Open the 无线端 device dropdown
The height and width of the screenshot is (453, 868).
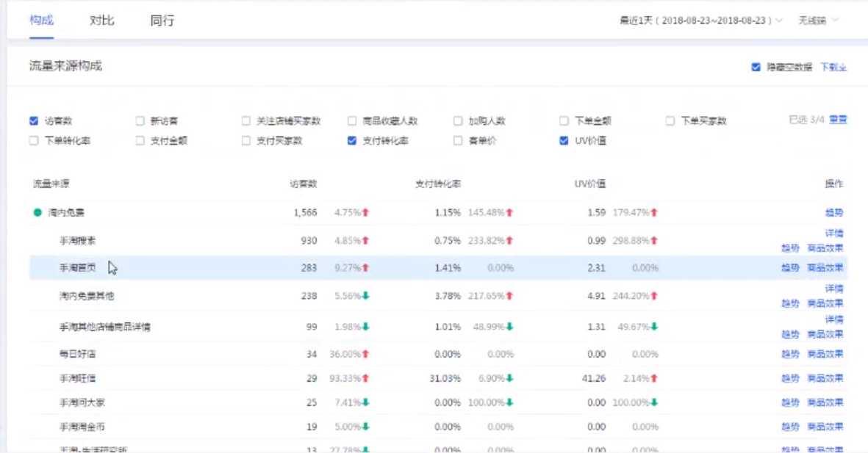click(818, 21)
